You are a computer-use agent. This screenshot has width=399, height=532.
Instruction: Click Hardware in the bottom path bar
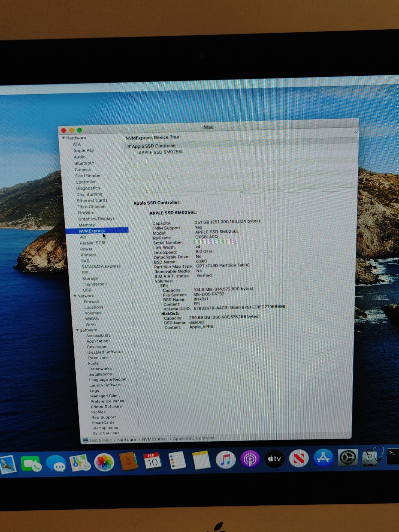coord(126,440)
